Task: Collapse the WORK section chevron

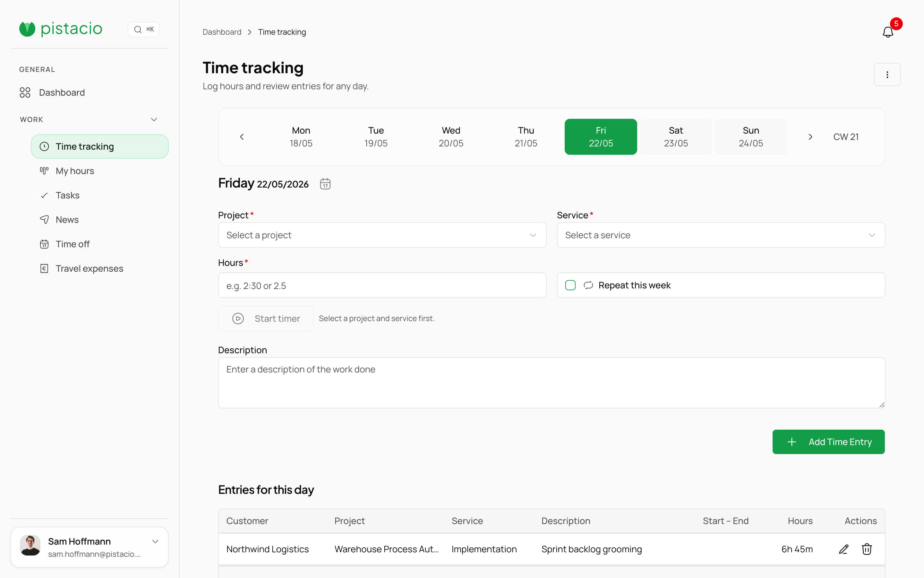Action: (154, 120)
